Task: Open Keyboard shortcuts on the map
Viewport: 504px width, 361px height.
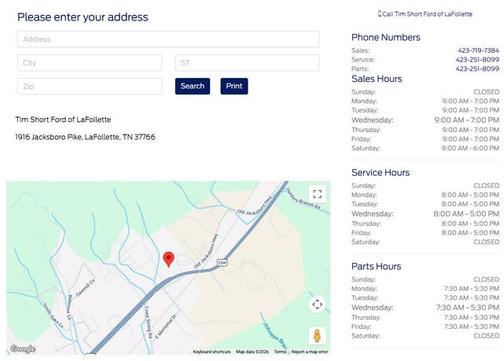Action: pos(212,352)
